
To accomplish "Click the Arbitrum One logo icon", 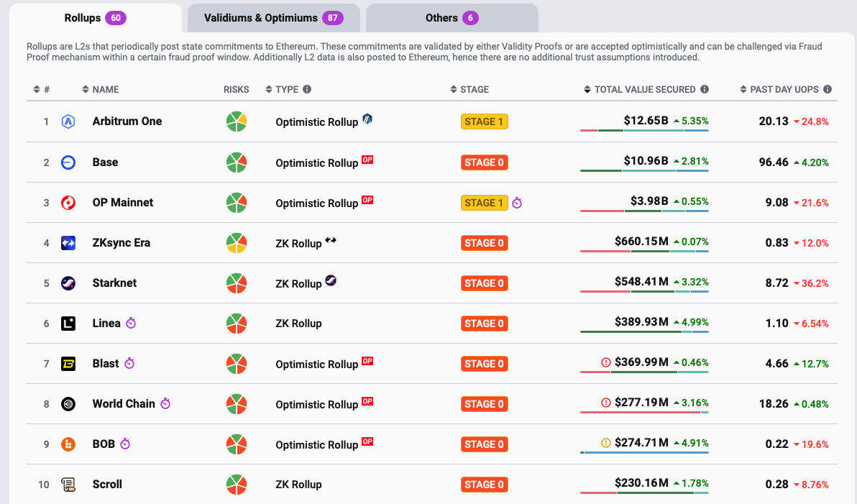I will click(x=68, y=122).
